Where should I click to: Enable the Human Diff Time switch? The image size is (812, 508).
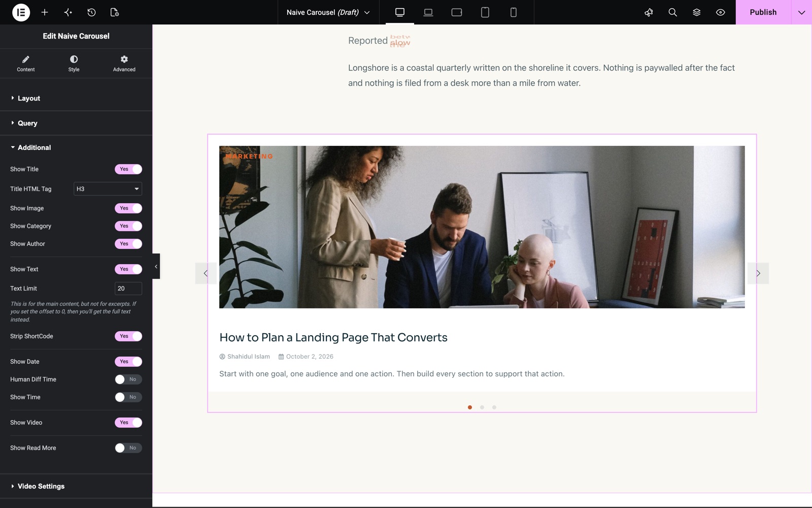[128, 379]
